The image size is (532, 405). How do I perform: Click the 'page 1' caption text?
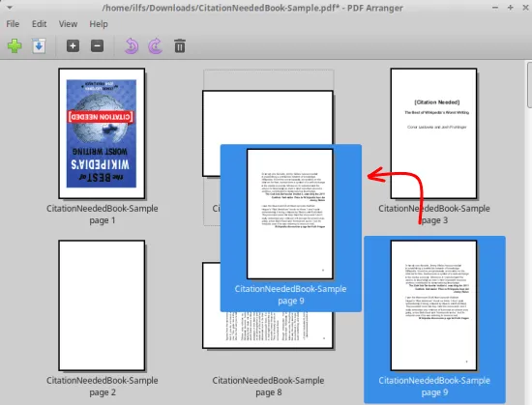click(103, 220)
